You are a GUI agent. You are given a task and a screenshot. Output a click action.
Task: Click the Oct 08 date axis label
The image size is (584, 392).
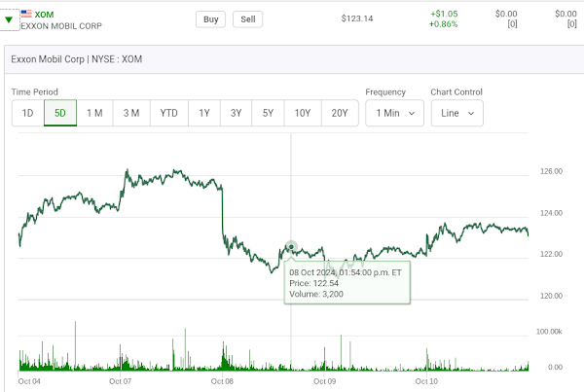(x=222, y=381)
